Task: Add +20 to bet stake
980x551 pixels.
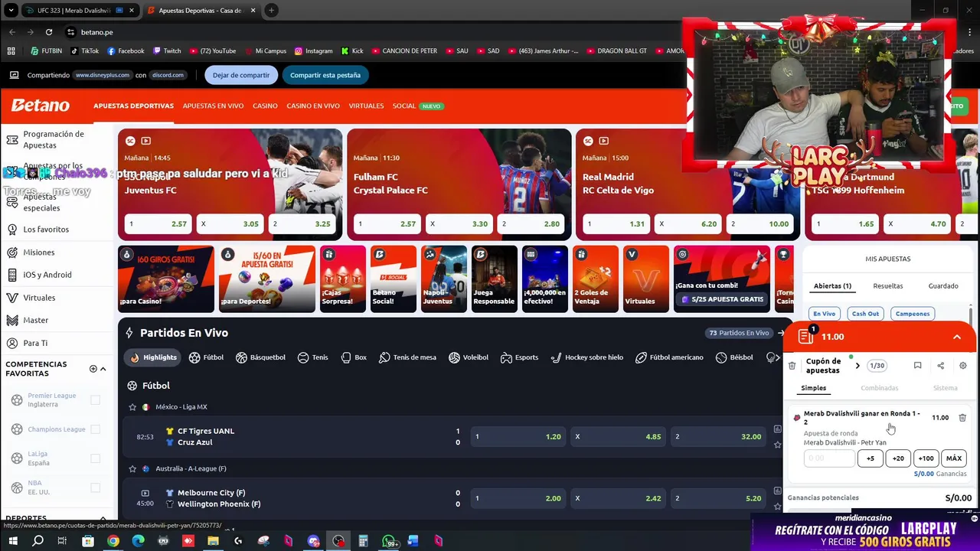Action: 898,458
